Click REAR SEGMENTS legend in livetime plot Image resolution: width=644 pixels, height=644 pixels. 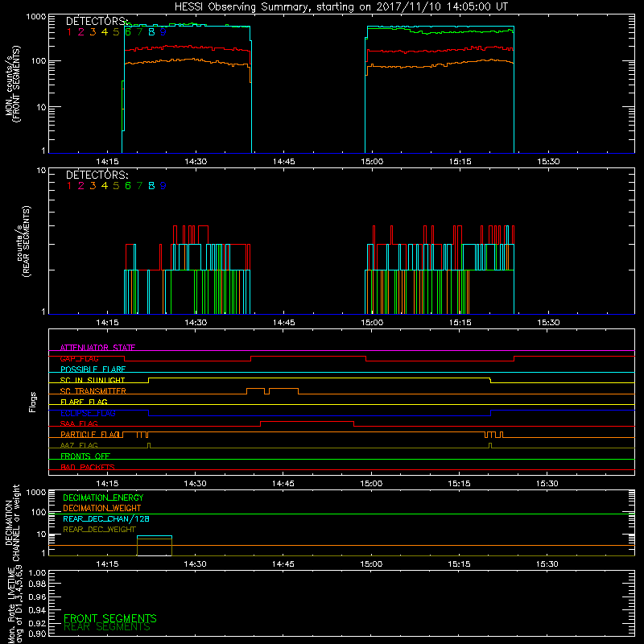[107, 627]
